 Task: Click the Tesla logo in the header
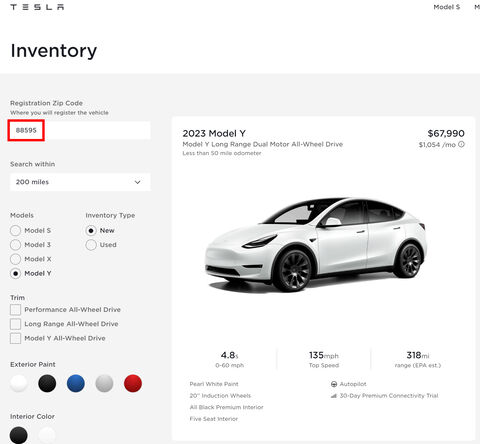pyautogui.click(x=37, y=7)
